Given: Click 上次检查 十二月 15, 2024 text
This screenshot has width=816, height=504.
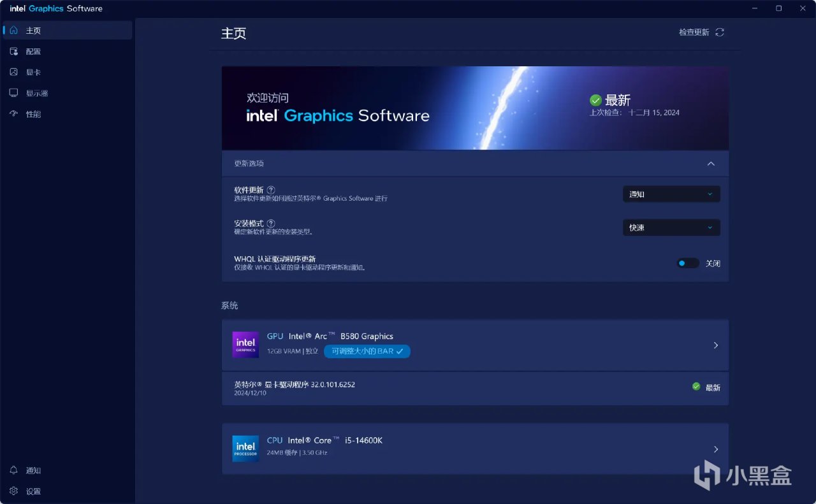Looking at the screenshot, I should [x=634, y=113].
